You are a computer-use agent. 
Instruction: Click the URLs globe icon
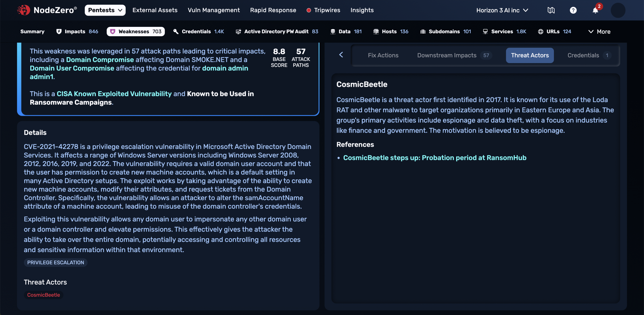point(540,32)
